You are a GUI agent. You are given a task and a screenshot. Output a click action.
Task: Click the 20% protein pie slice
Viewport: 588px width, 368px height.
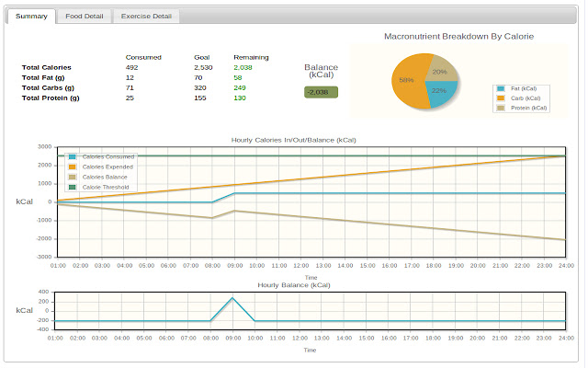pos(441,70)
